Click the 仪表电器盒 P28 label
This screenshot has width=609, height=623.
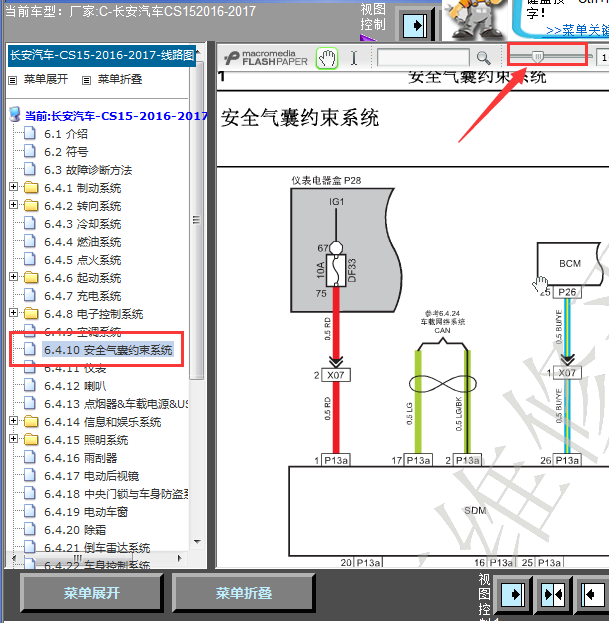tap(326, 181)
